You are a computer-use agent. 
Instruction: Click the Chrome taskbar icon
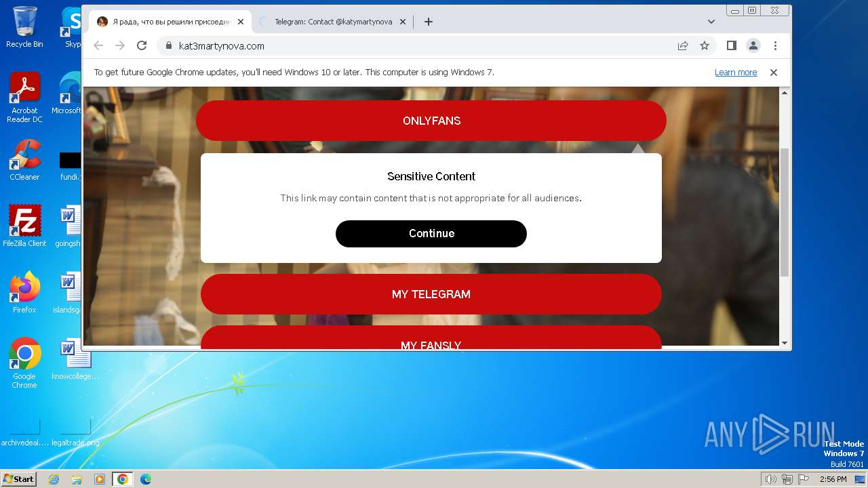point(123,479)
